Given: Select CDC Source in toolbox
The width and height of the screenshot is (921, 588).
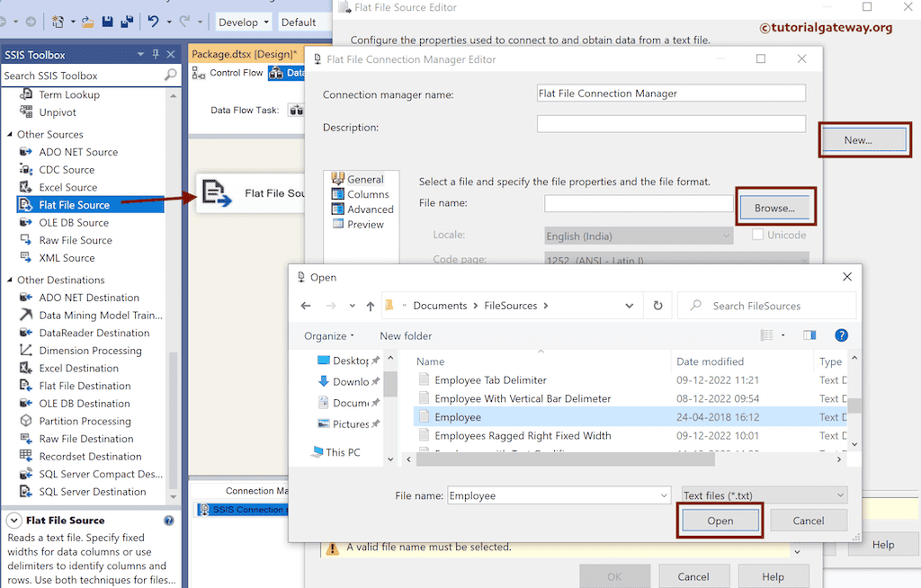Looking at the screenshot, I should click(x=67, y=170).
